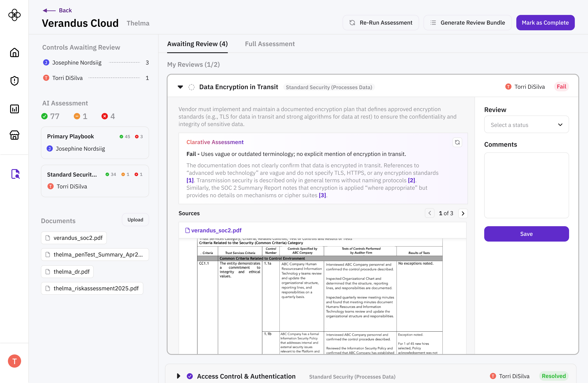Click the app logo at top left
Image resolution: width=588 pixels, height=383 pixels.
(x=14, y=15)
